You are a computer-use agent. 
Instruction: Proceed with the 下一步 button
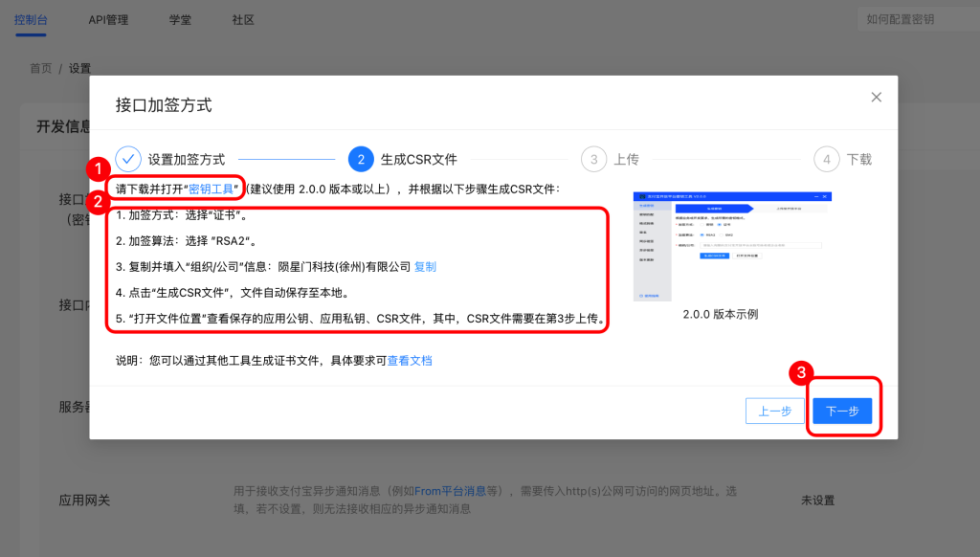click(842, 411)
